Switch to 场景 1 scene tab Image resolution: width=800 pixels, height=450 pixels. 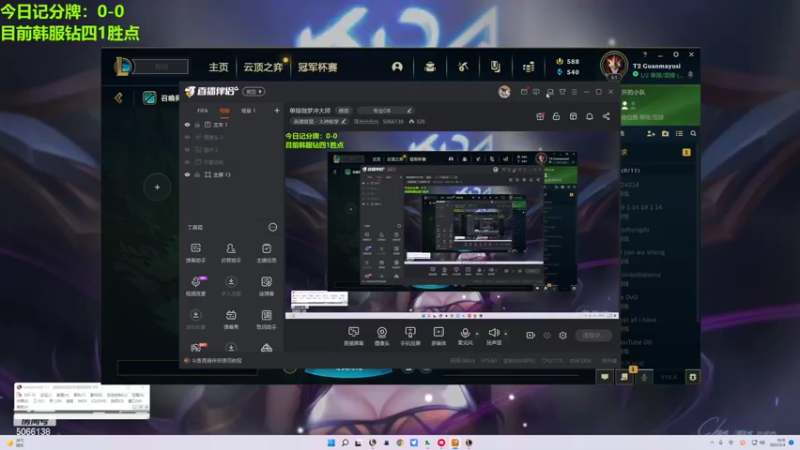(x=248, y=111)
